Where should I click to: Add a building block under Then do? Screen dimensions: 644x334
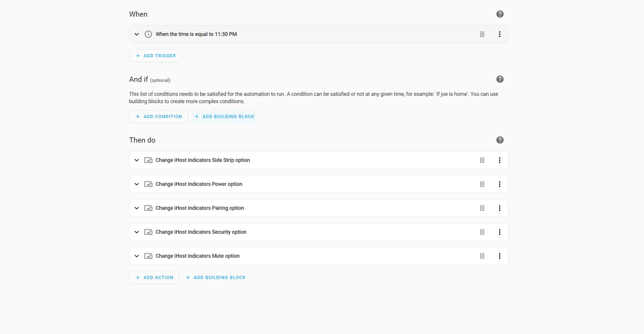(216, 277)
